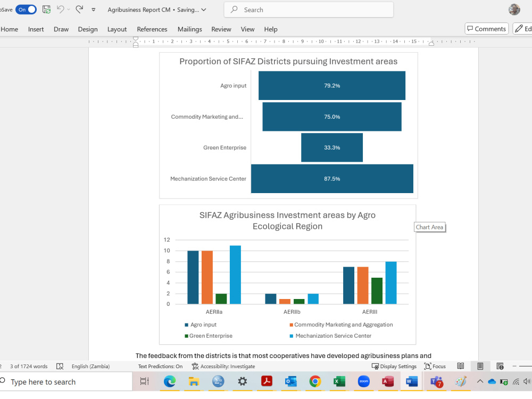Click the word count in status bar
Image resolution: width=532 pixels, height=399 pixels.
(29, 367)
